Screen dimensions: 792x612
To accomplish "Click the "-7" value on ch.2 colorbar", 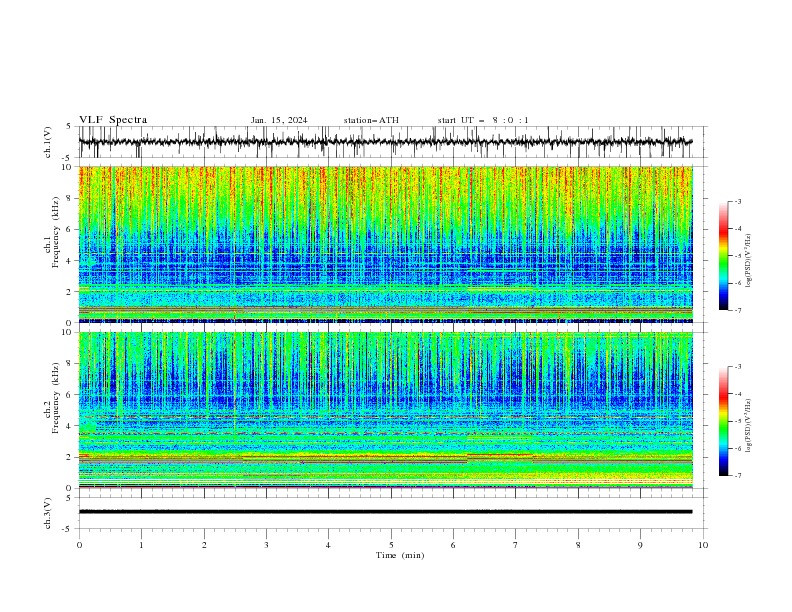I will click(x=737, y=476).
